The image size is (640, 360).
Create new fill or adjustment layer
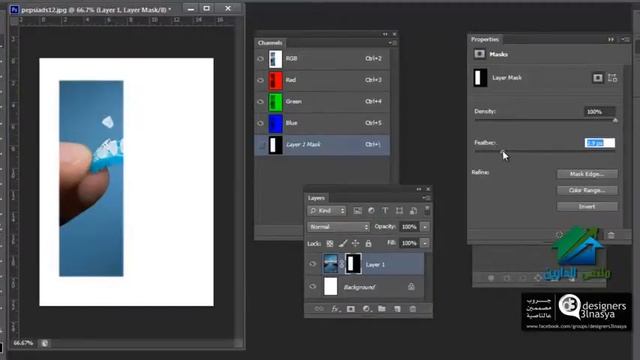point(366,309)
